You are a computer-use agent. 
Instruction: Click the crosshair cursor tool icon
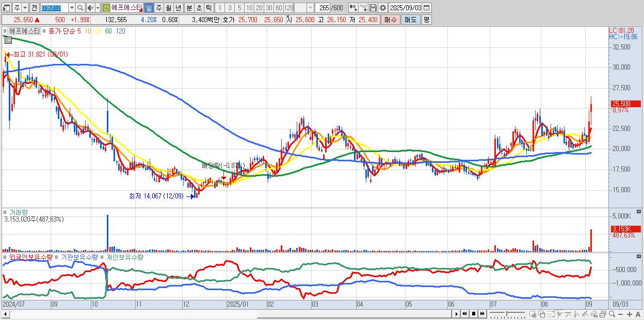tap(559, 314)
